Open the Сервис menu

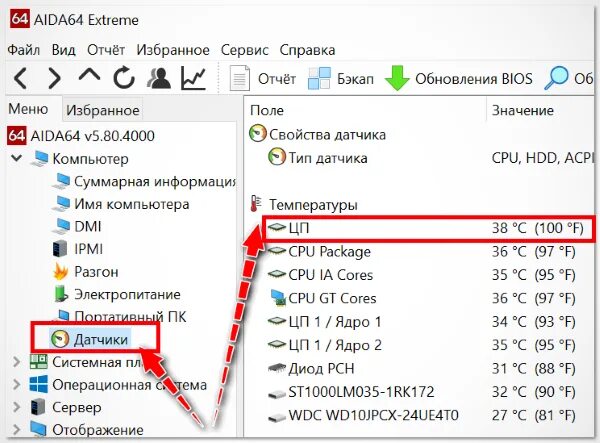click(x=245, y=50)
